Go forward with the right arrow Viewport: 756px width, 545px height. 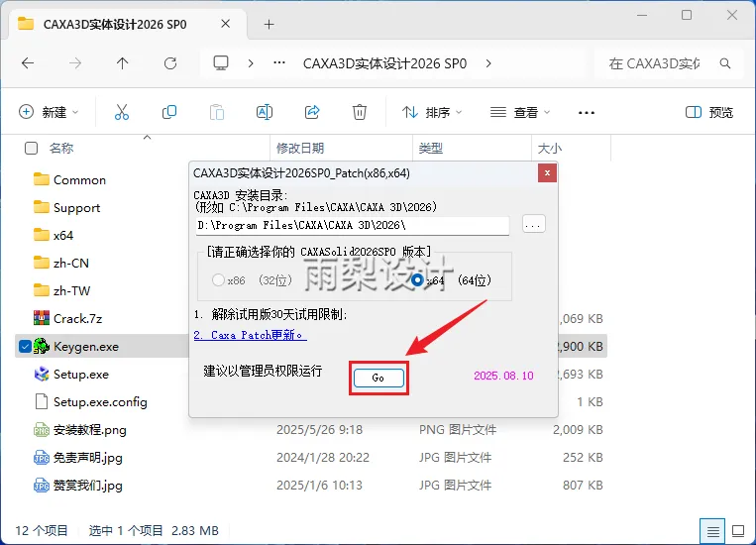(75, 63)
